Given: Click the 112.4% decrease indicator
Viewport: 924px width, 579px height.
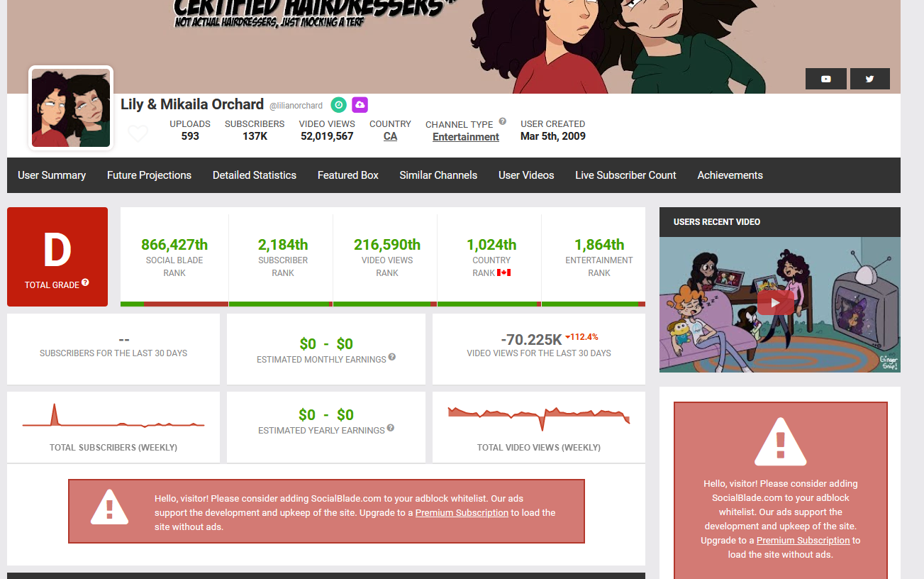Looking at the screenshot, I should (582, 337).
